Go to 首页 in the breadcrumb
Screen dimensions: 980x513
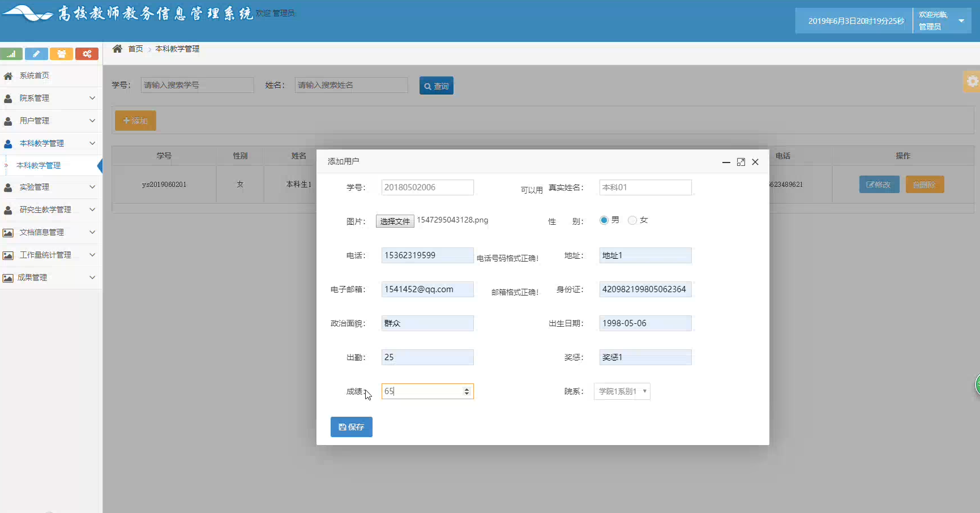click(135, 49)
